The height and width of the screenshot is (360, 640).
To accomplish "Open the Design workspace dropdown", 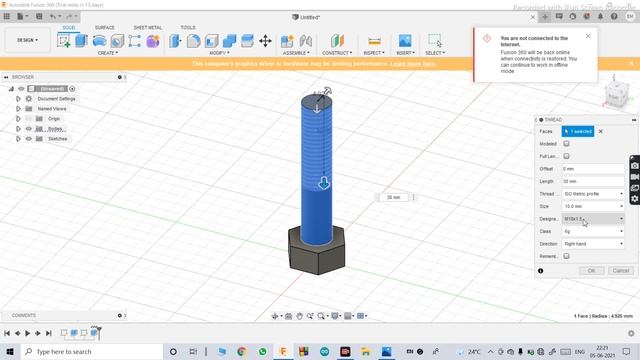I will (x=27, y=40).
